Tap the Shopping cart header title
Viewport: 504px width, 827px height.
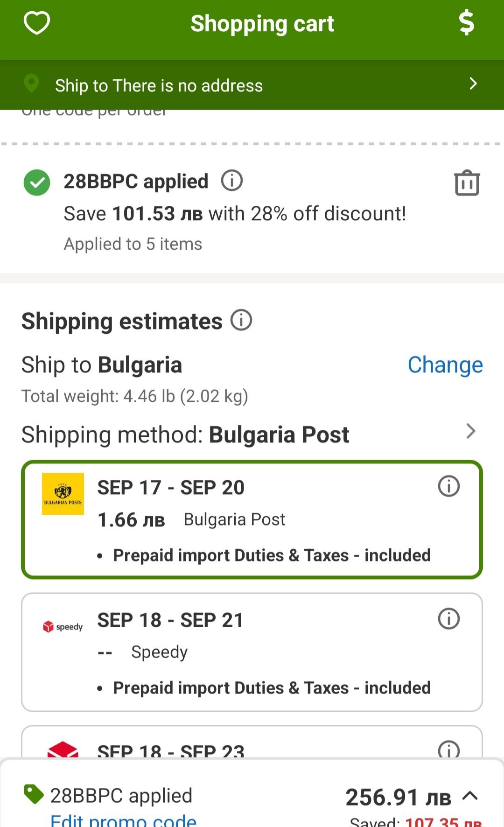click(262, 23)
